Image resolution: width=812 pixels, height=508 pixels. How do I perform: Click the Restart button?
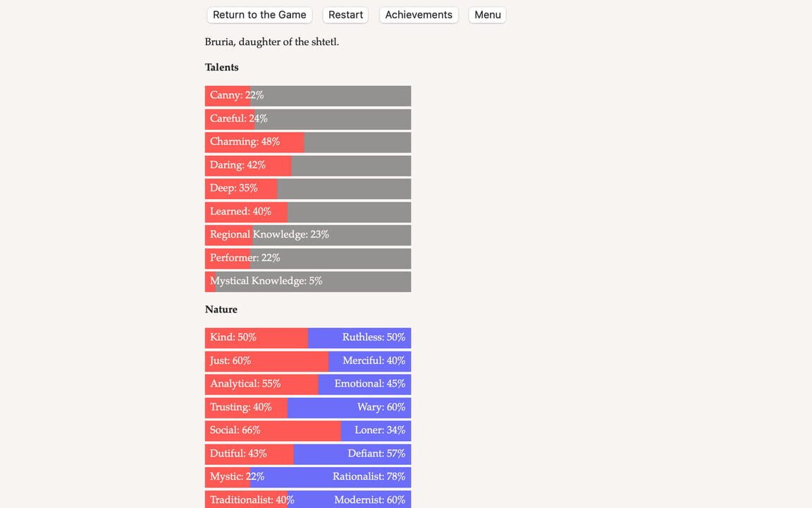[x=345, y=15]
